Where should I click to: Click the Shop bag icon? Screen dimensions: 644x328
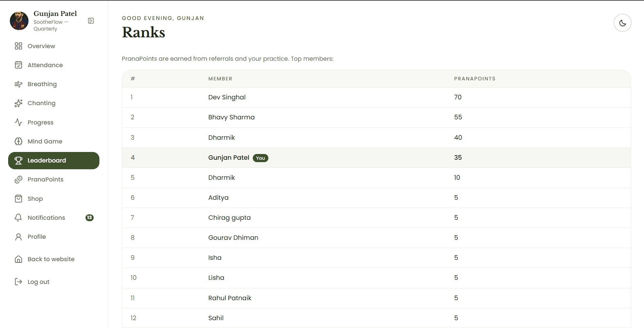coord(18,199)
